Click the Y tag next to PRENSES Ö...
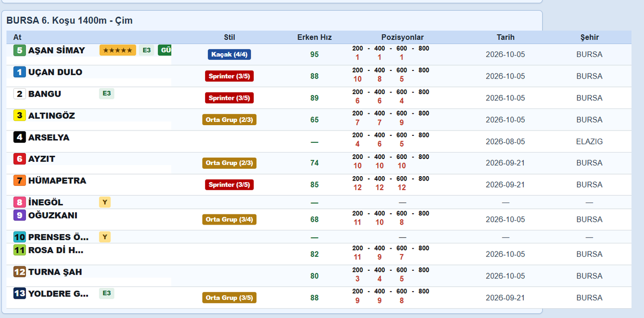The image size is (644, 318). pos(105,237)
